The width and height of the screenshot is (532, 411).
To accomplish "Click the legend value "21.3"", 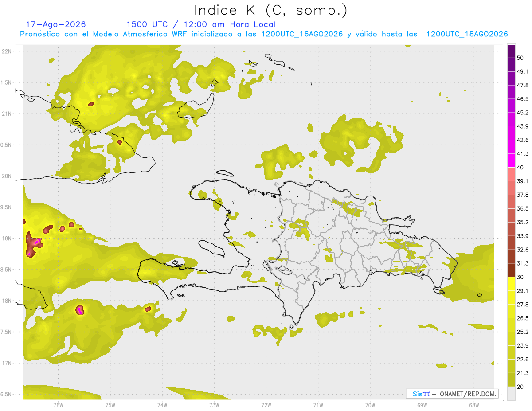I will 523,373.
